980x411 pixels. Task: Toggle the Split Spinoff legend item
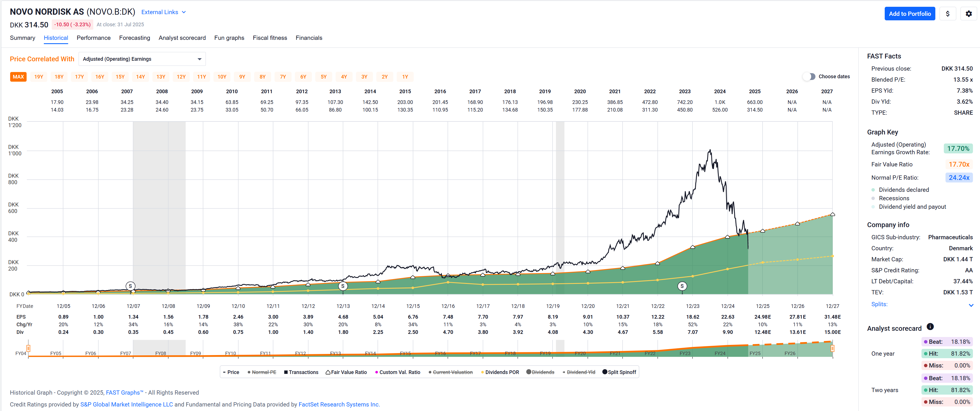pyautogui.click(x=619, y=372)
